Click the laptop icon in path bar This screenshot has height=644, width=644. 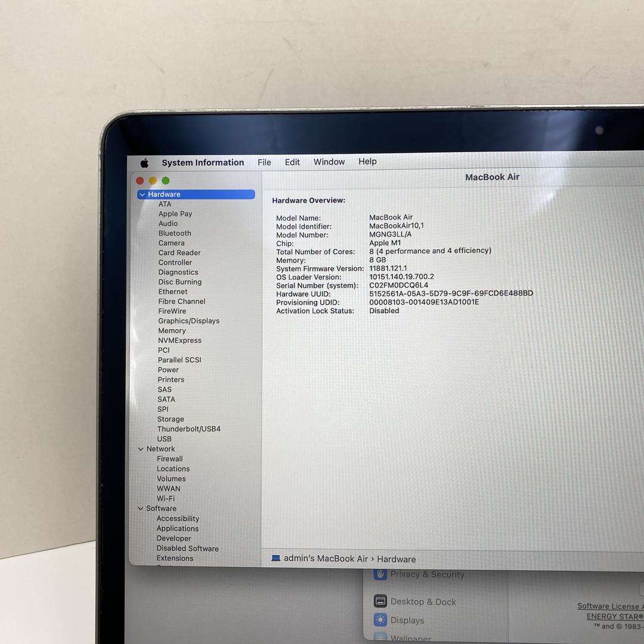tap(275, 559)
